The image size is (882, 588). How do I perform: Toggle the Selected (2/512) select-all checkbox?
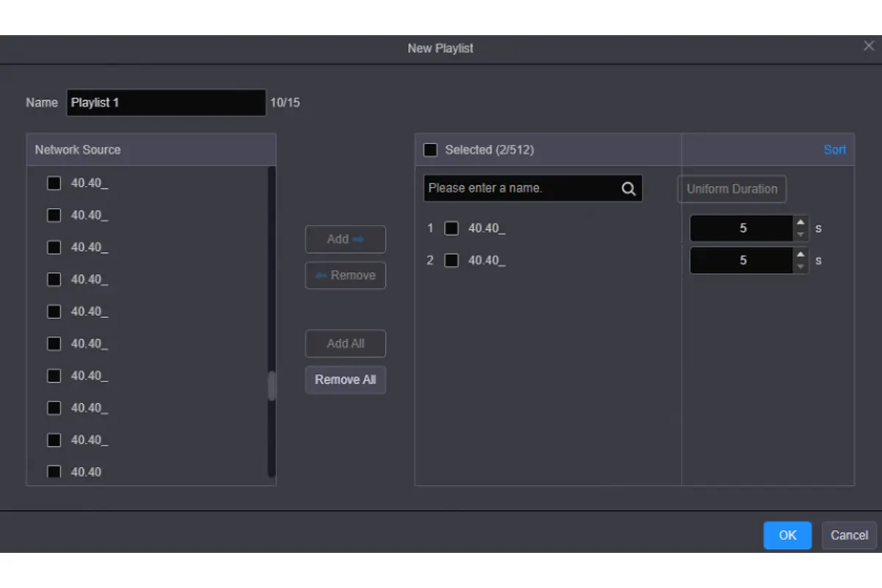[x=431, y=149]
